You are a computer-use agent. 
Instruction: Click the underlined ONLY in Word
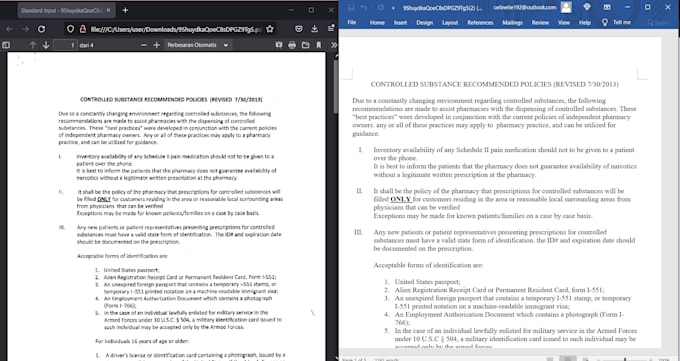pyautogui.click(x=401, y=199)
